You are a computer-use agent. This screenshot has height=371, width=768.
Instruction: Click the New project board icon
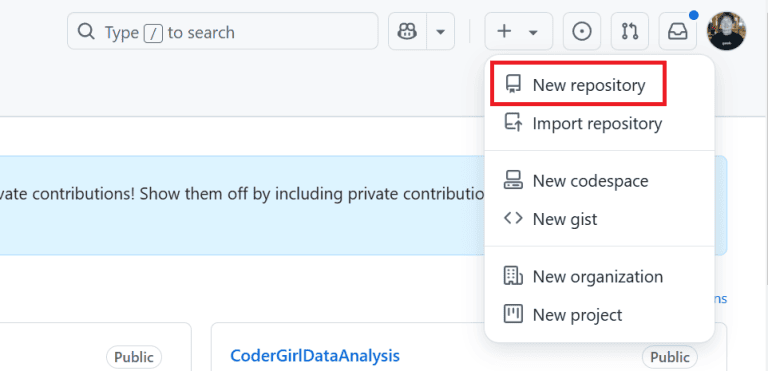tap(513, 314)
